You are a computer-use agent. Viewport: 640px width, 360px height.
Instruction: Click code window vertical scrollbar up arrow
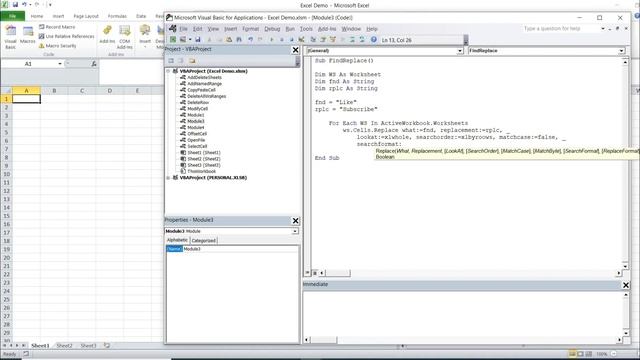[x=625, y=62]
